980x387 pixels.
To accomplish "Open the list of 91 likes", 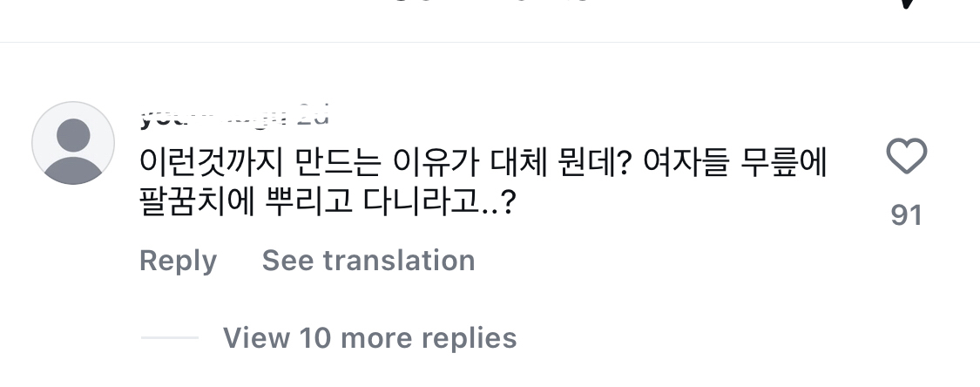I will coord(906,214).
